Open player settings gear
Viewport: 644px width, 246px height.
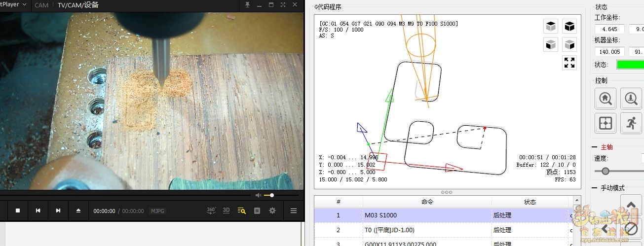(x=272, y=211)
